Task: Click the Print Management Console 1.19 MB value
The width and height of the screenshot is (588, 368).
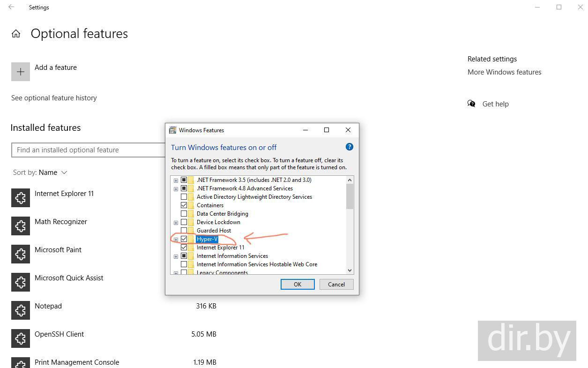Action: tap(204, 362)
